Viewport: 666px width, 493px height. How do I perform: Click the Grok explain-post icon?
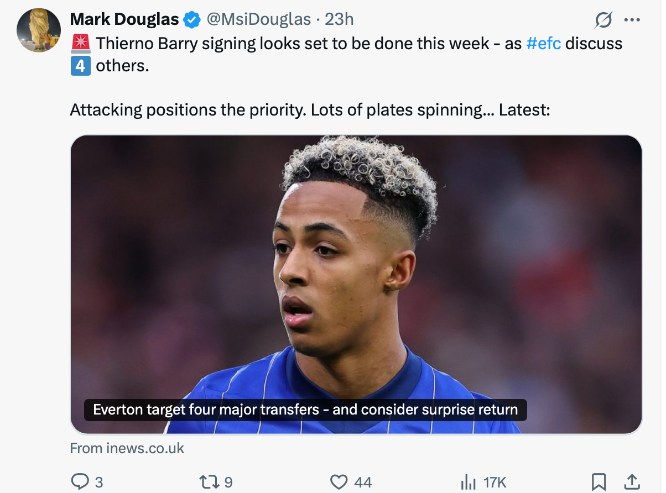603,20
